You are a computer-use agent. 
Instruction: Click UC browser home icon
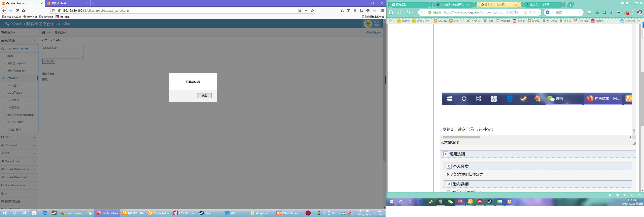pyautogui.click(x=391, y=12)
